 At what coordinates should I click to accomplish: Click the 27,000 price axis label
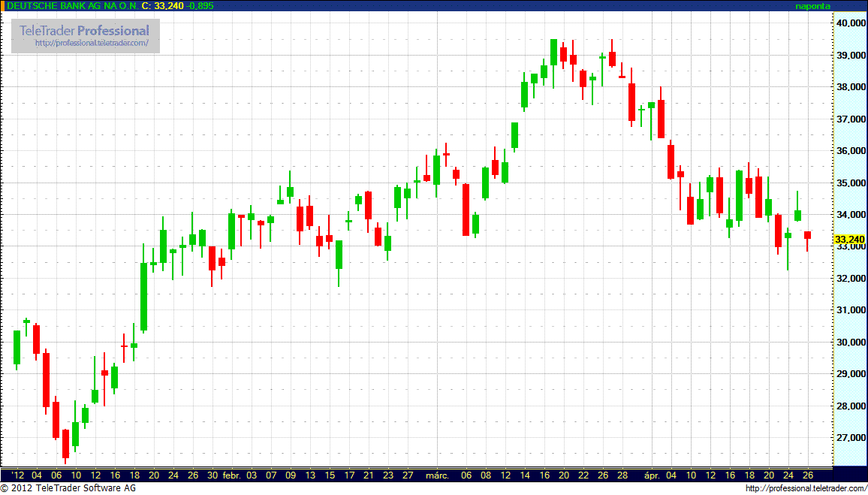(x=850, y=438)
